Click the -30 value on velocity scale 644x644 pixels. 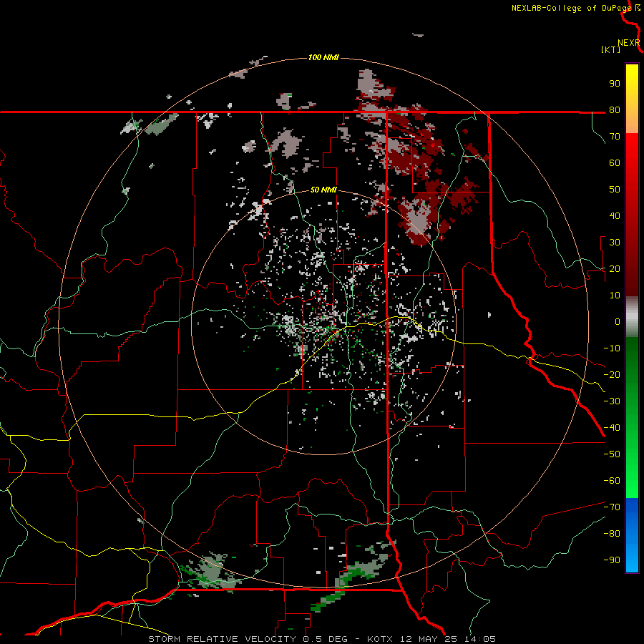612,401
